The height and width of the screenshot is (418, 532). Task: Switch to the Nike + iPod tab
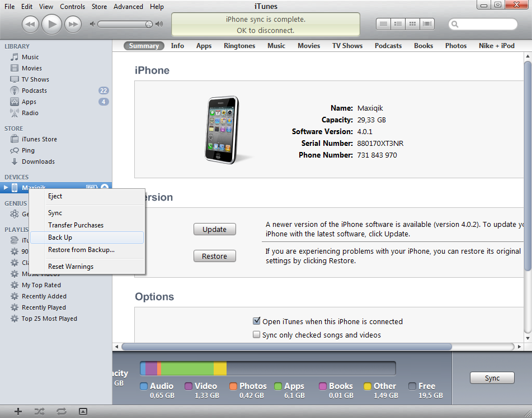point(497,46)
